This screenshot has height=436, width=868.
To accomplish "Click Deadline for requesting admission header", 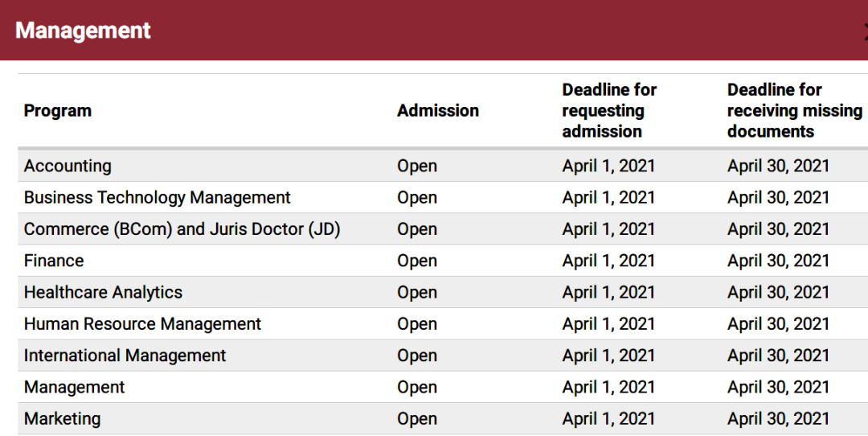I will click(609, 110).
